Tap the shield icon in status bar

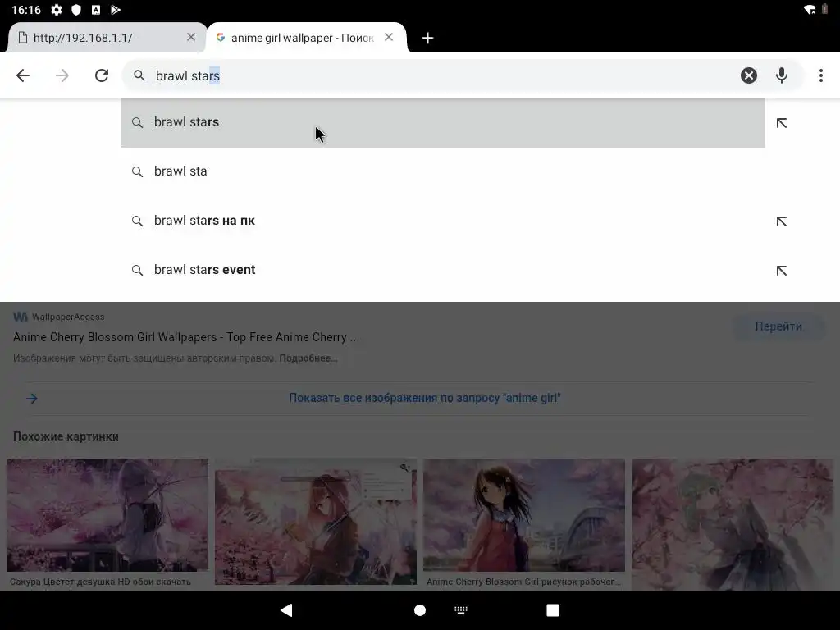click(x=76, y=10)
